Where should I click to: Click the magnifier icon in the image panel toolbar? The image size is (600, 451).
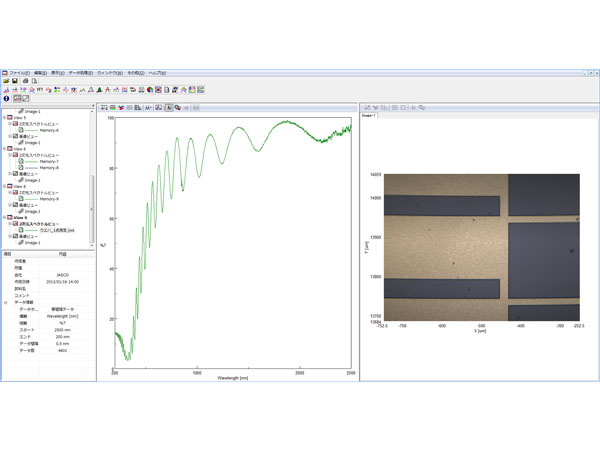(x=422, y=108)
